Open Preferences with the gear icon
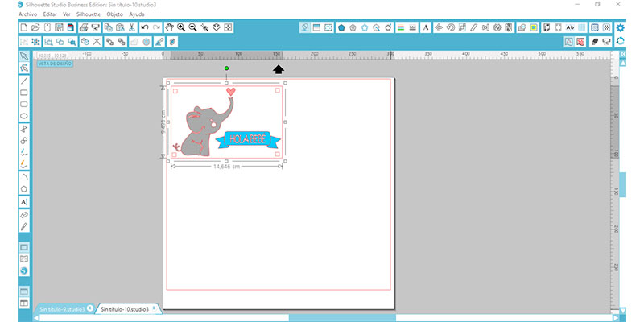This screenshot has height=322, width=644. pyautogui.click(x=620, y=27)
